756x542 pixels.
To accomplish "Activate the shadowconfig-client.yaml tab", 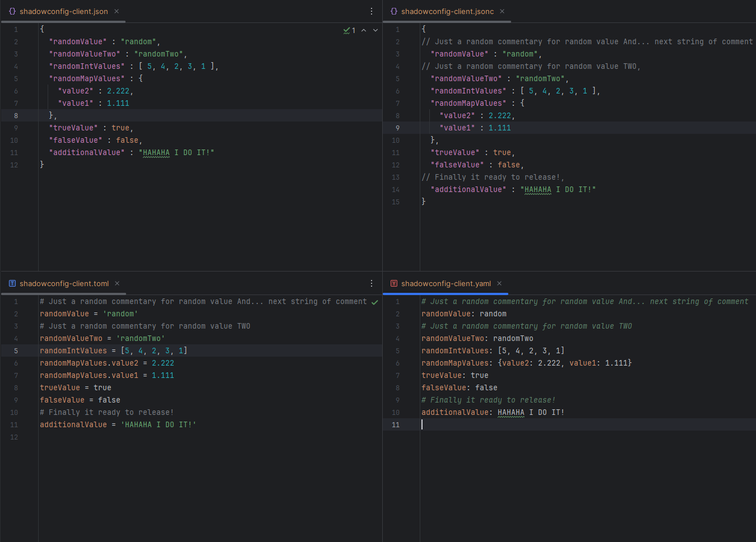I will 446,283.
